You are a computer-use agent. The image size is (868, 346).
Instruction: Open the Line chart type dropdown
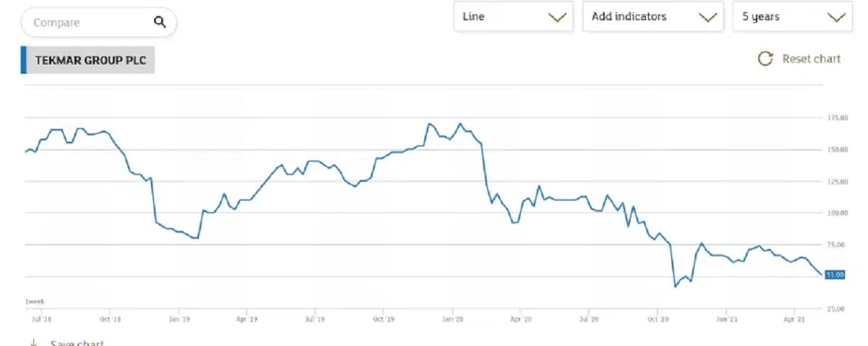(x=513, y=17)
